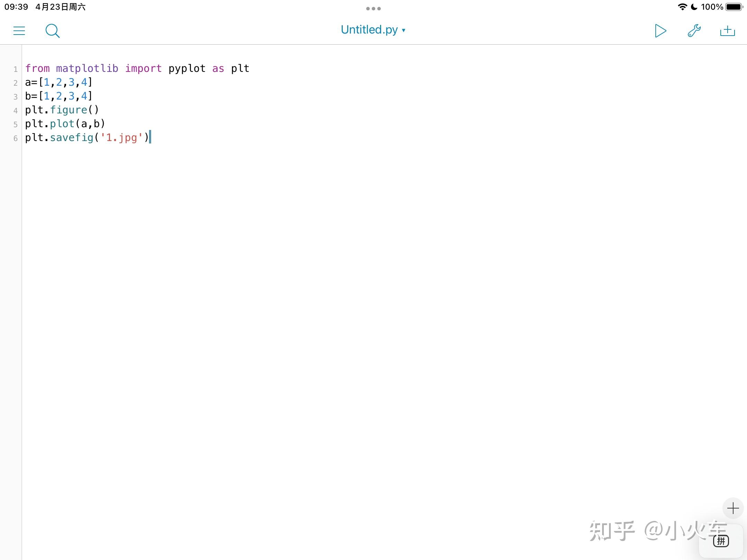Click the search magnifier icon
This screenshot has width=747, height=560.
53,31
